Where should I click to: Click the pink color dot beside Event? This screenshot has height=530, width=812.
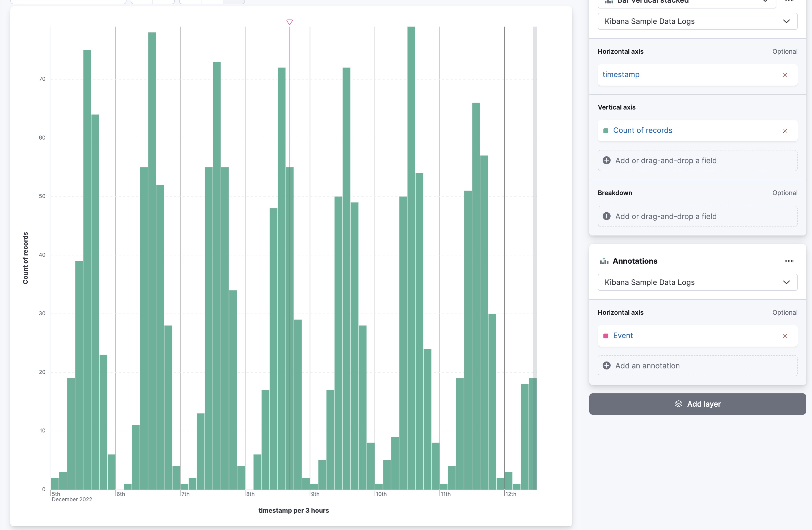(606, 335)
